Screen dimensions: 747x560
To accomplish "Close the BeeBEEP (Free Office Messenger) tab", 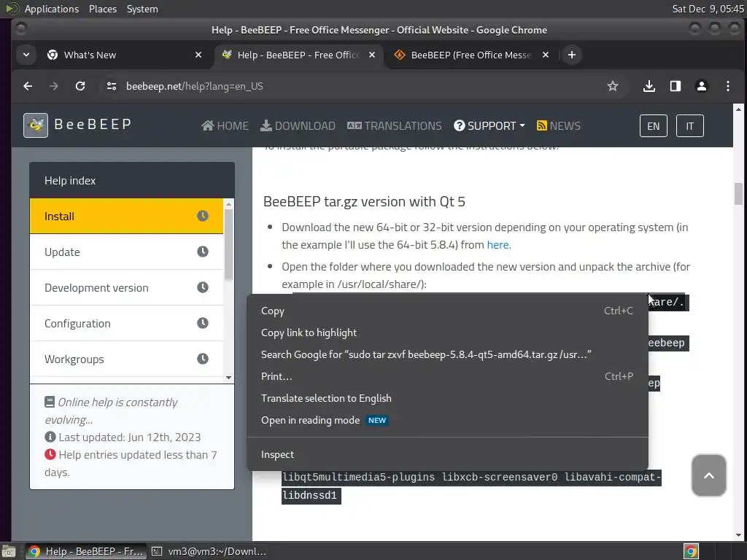I will point(546,55).
